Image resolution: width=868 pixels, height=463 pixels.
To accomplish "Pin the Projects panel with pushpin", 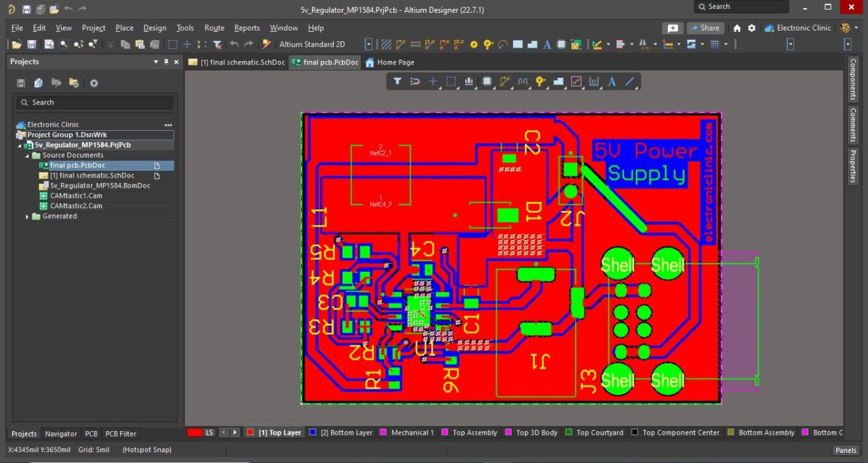I will 166,62.
